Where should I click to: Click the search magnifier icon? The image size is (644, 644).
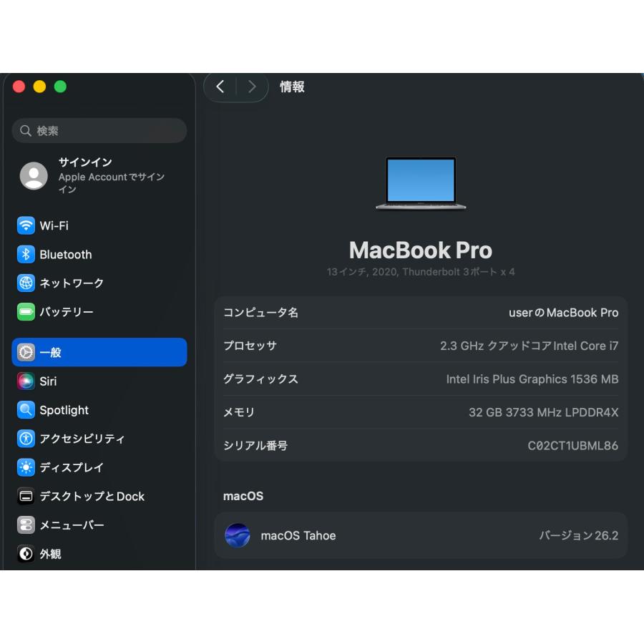(x=26, y=131)
